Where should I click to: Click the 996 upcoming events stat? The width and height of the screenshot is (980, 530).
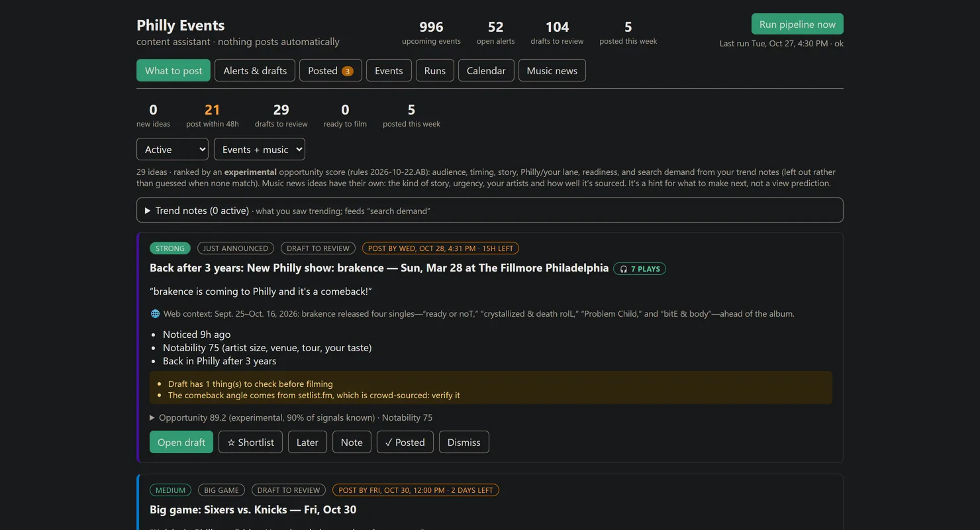point(431,32)
